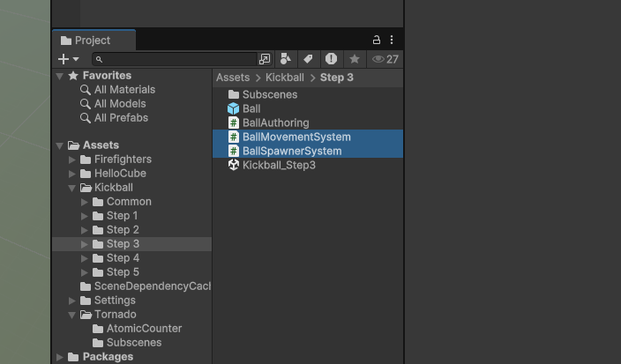The width and height of the screenshot is (621, 364).
Task: Expand the Firefighters folder arrow
Action: [x=72, y=160]
